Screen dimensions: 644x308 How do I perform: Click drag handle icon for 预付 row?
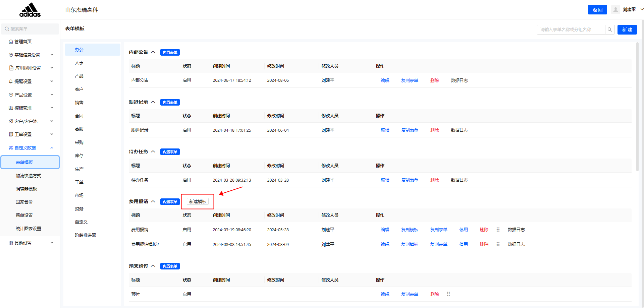pyautogui.click(x=448, y=294)
